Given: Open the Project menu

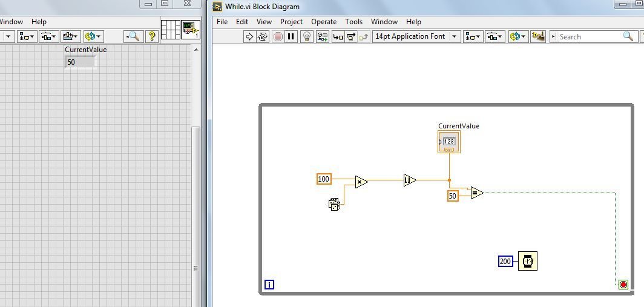Looking at the screenshot, I should [291, 22].
